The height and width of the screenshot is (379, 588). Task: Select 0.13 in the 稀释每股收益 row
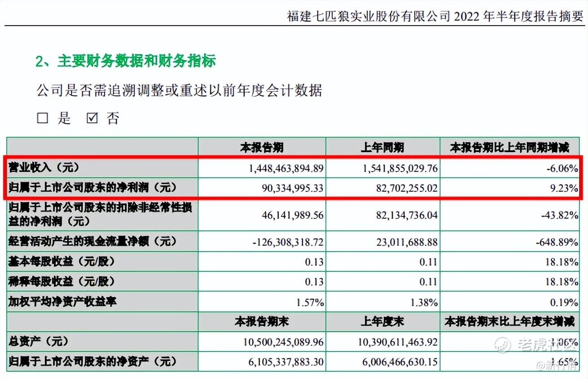coord(314,282)
